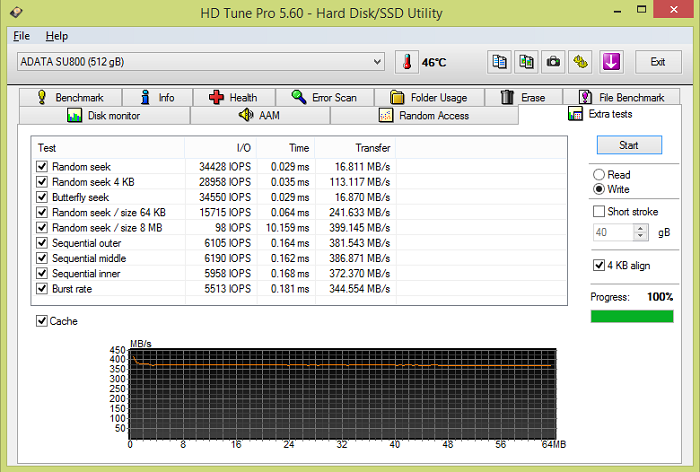Open the Health tab
The height and width of the screenshot is (472, 700).
[234, 97]
